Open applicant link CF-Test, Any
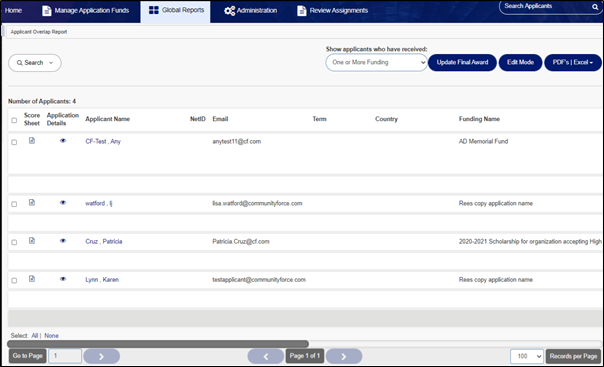 click(x=103, y=141)
